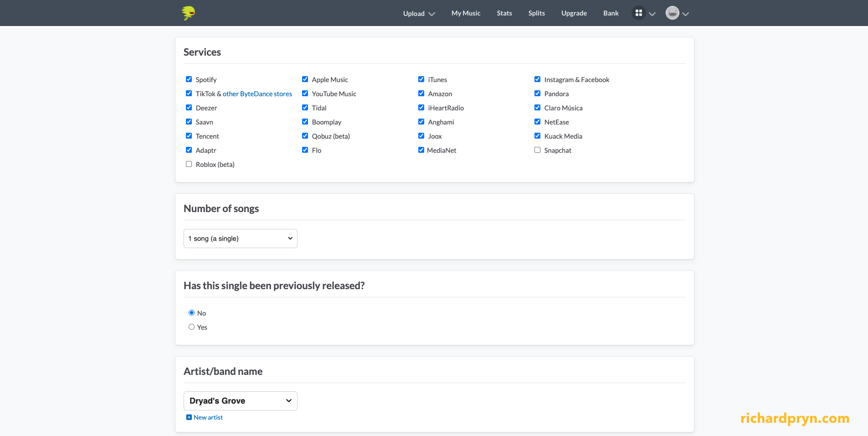Click the New artist plus icon
The height and width of the screenshot is (436, 868).
189,417
